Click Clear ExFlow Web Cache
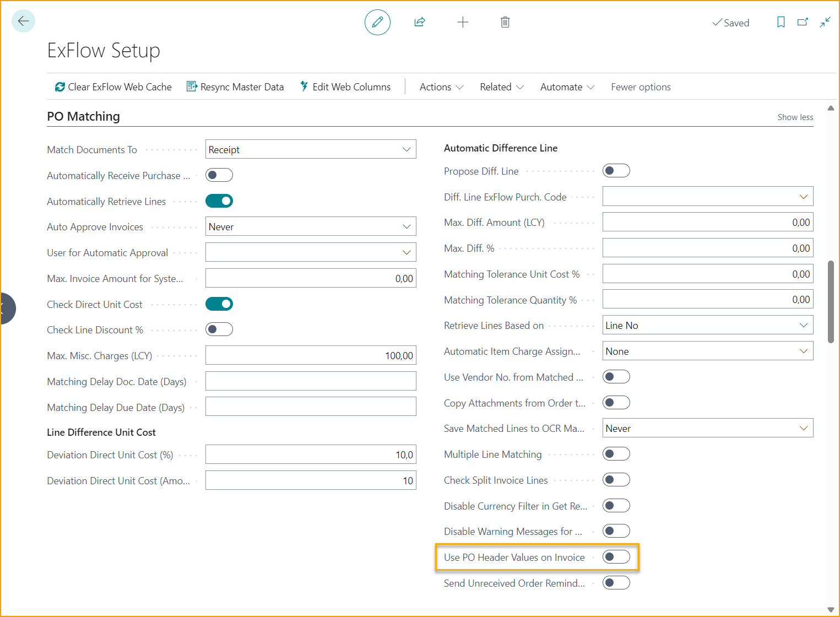Screen dimensions: 840x617 click(113, 87)
